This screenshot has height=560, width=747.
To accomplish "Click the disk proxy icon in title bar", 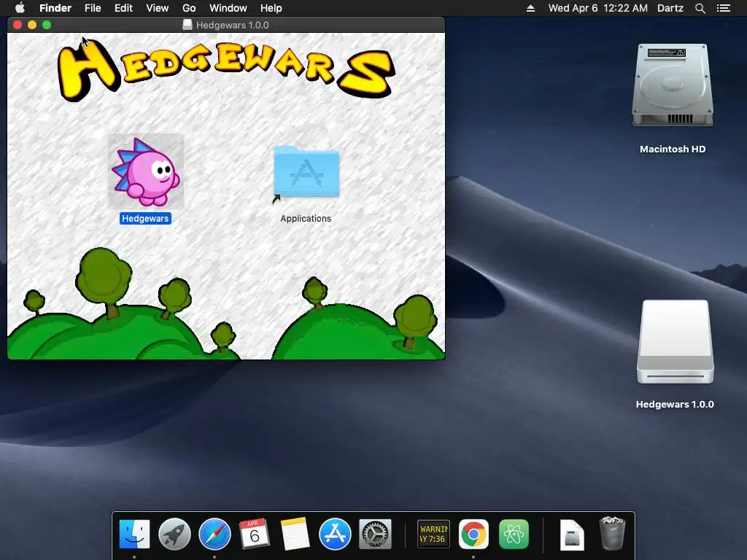I will [x=187, y=25].
